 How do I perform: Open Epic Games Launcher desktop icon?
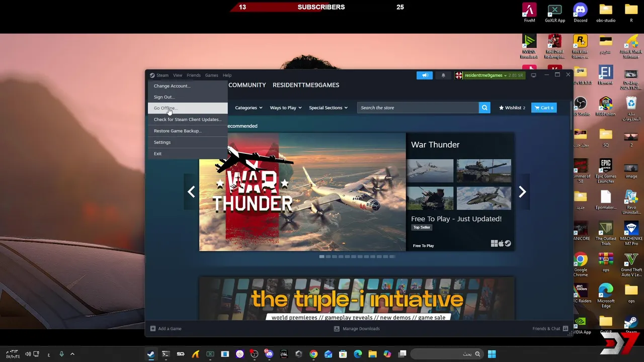[x=606, y=171]
